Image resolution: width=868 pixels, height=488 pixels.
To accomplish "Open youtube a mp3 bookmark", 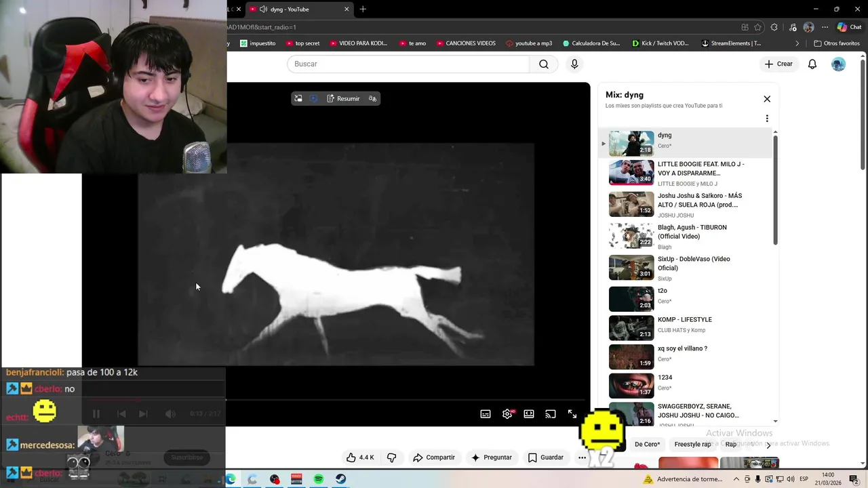I will coord(529,43).
